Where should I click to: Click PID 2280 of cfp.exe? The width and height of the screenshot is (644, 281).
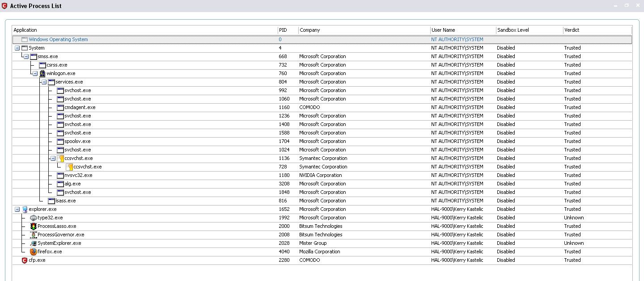tap(284, 260)
